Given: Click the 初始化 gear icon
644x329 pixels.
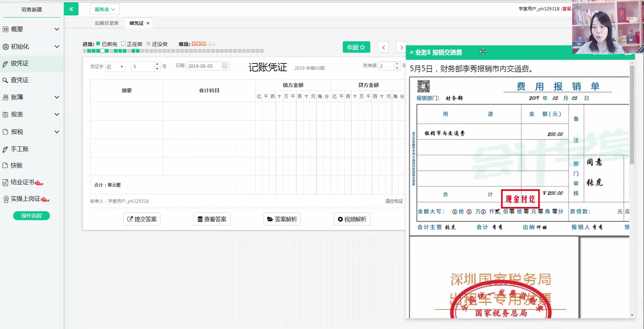Looking at the screenshot, I should [5, 47].
